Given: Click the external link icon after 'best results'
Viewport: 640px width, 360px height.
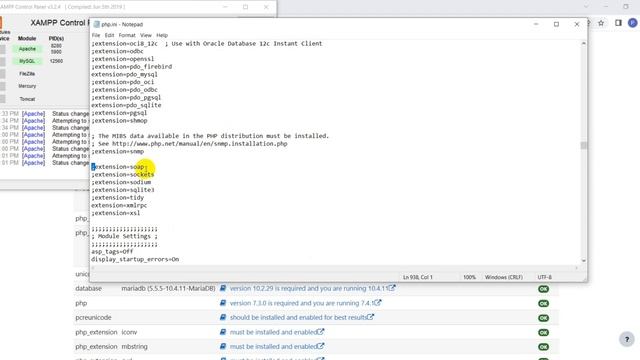Looking at the screenshot, I should tap(370, 317).
